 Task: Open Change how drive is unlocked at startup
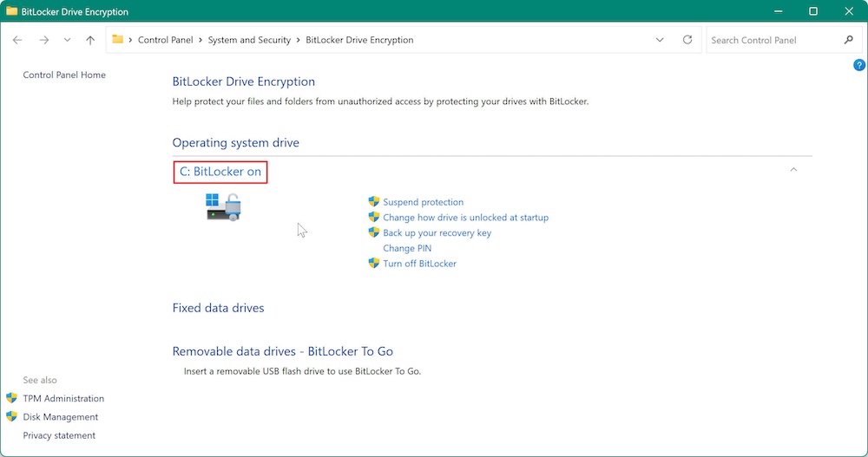465,218
